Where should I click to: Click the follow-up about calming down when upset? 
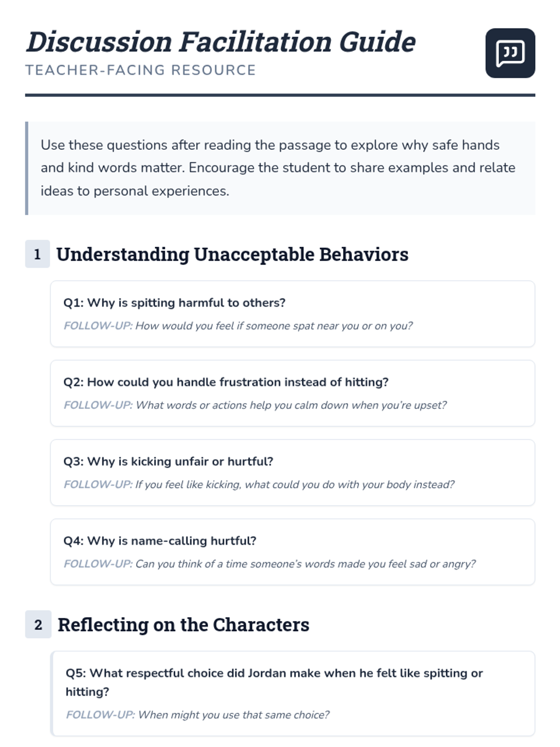(255, 405)
